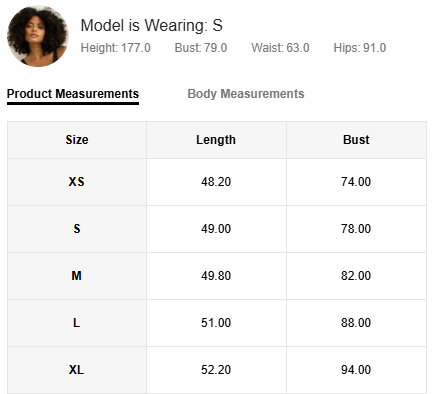This screenshot has height=394, width=445.
Task: Click the 52.20 length cell for XL
Action: [216, 370]
